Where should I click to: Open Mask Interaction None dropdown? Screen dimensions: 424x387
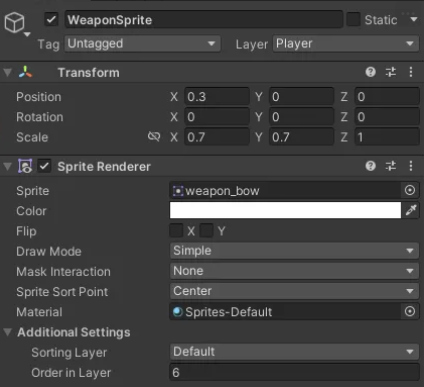coord(294,271)
